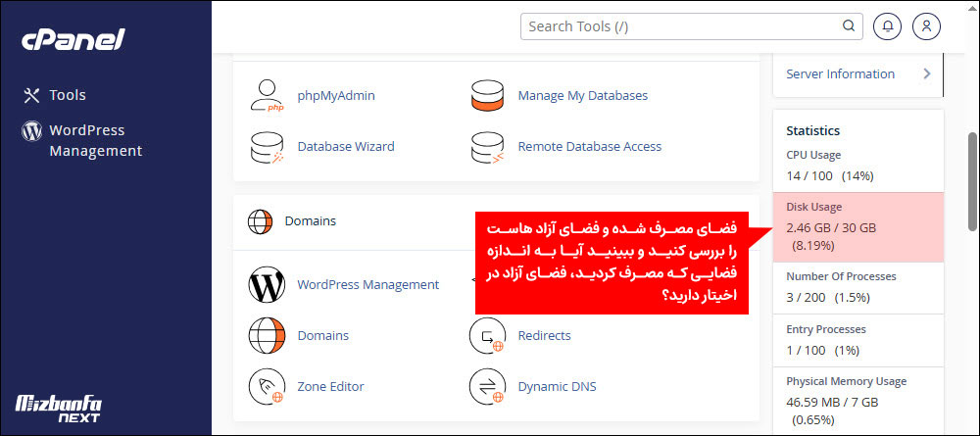Open the Dynamic DNS link
980x436 pixels.
(557, 387)
